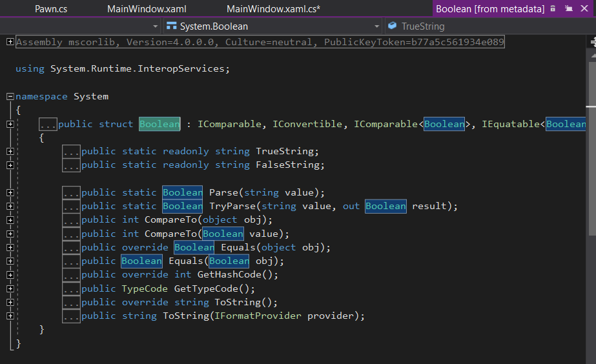Expand the margin plus beside the FalseString line
This screenshot has height=364, width=596.
click(x=10, y=165)
